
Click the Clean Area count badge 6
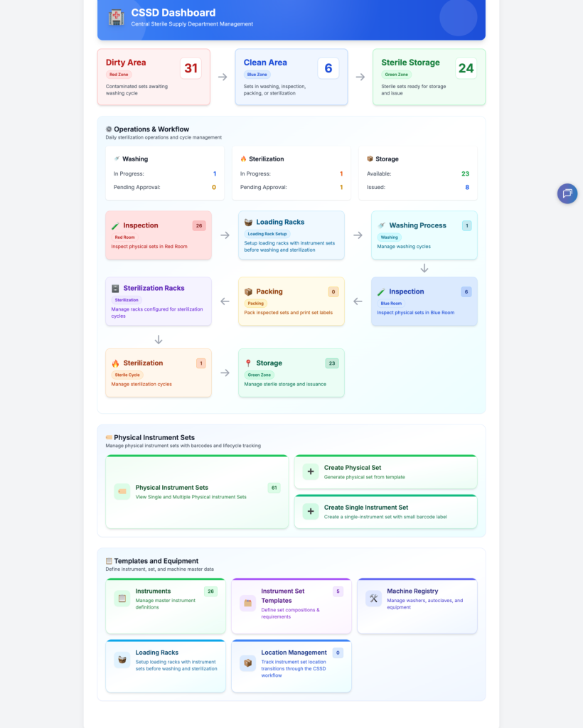coord(328,68)
